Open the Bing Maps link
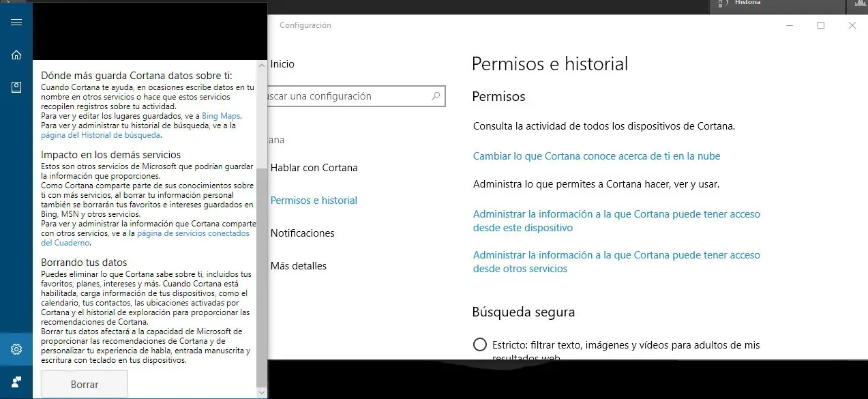The image size is (868, 399). point(221,116)
